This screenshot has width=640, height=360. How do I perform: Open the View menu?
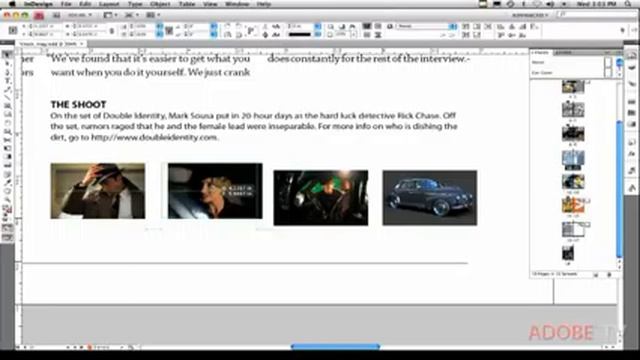[x=210, y=4]
